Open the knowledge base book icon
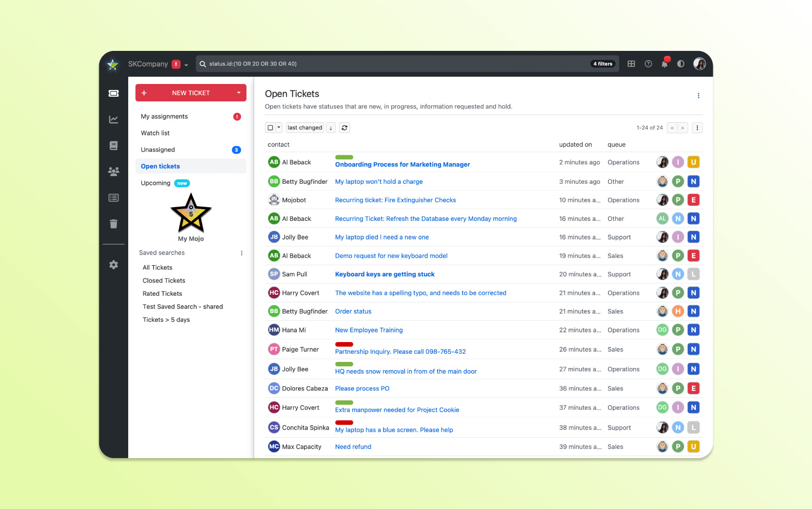The image size is (812, 509). [x=113, y=146]
